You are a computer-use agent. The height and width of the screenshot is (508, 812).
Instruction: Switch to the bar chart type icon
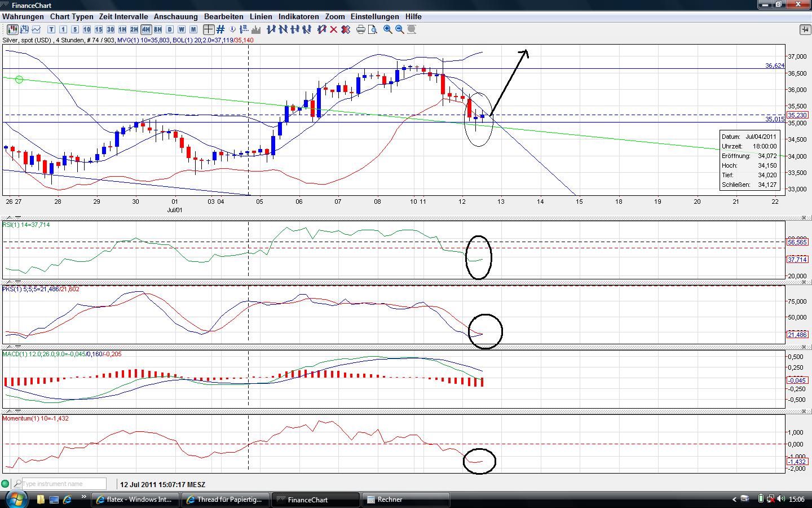[x=25, y=29]
